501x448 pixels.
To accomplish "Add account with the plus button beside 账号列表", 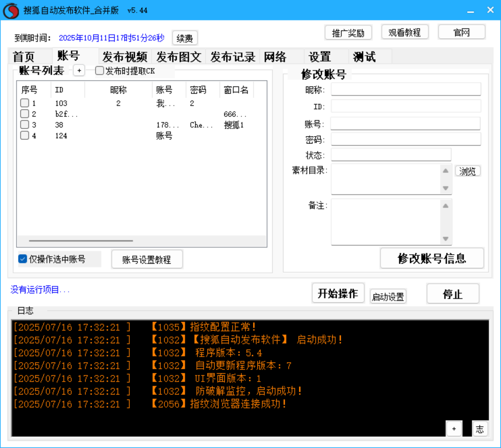I will click(x=79, y=70).
